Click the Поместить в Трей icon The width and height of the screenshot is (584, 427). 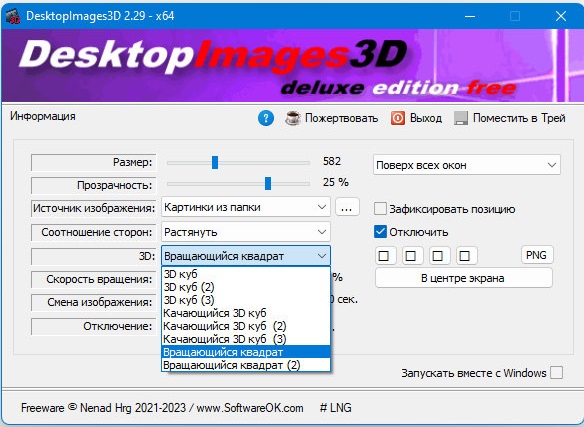pos(461,118)
